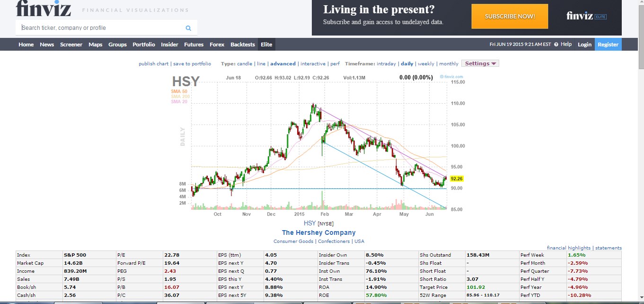Screen dimensions: 644x304
Task: Click the SUBSCRIBE NOW! button
Action: point(509,16)
